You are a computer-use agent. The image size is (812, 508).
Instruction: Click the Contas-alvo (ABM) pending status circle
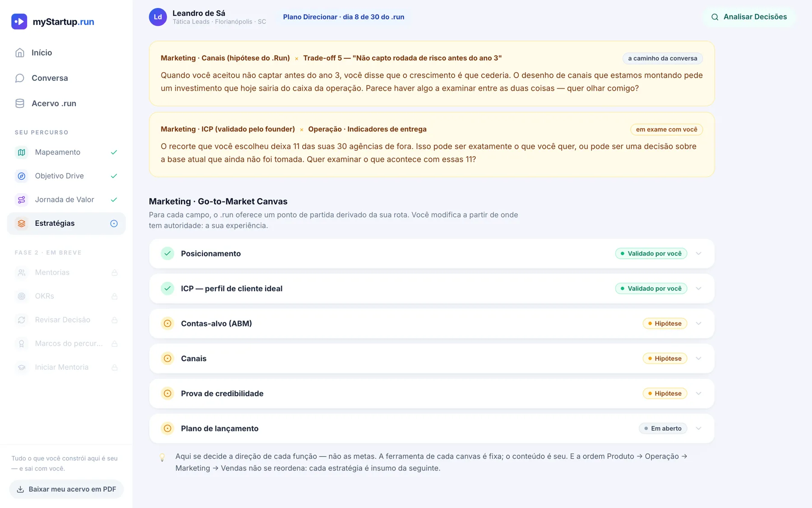(x=167, y=324)
